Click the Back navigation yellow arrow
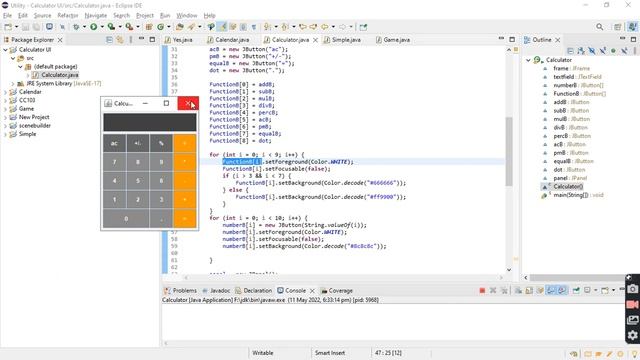 (324, 27)
